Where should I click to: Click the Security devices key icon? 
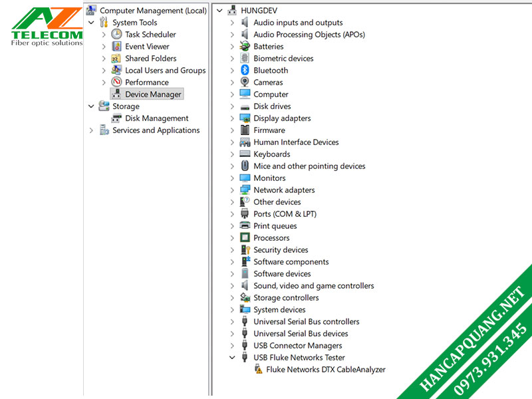[245, 250]
